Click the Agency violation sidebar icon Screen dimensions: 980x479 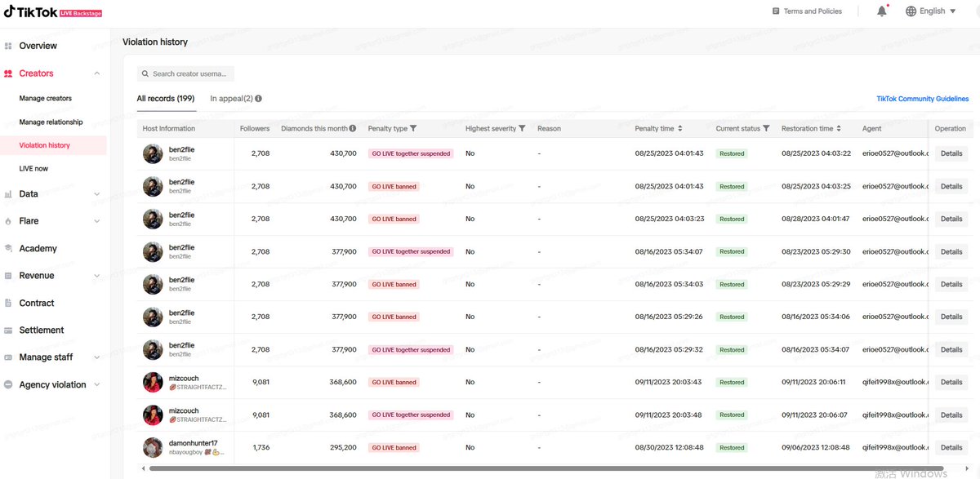[8, 384]
